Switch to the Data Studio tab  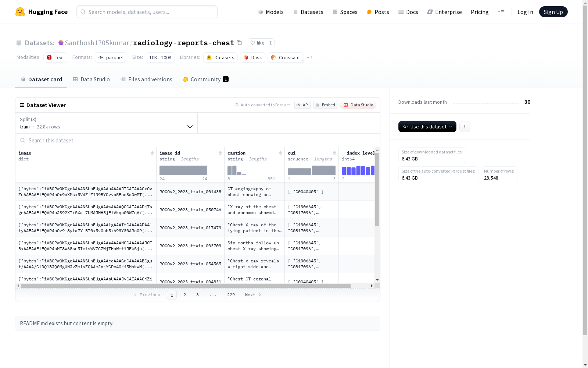92,79
